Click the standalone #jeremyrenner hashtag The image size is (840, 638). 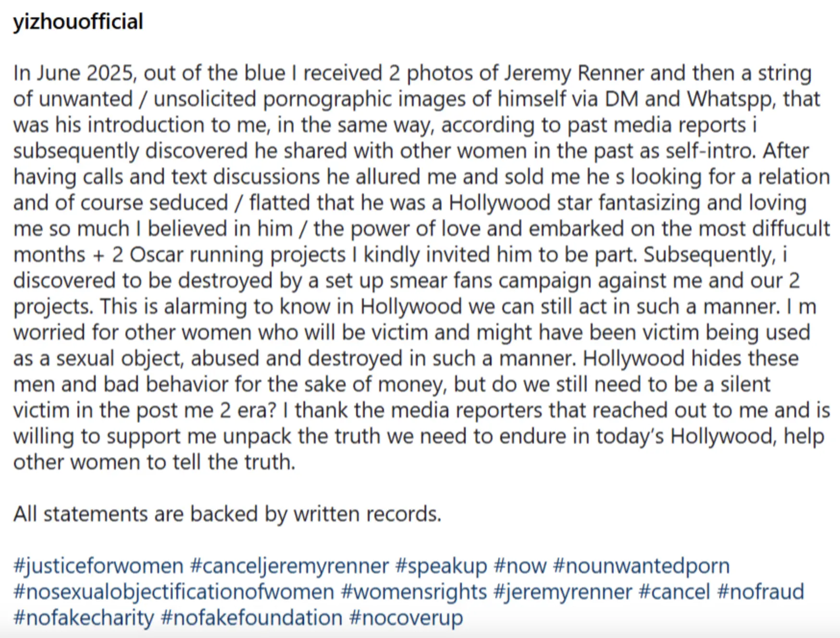[563, 592]
